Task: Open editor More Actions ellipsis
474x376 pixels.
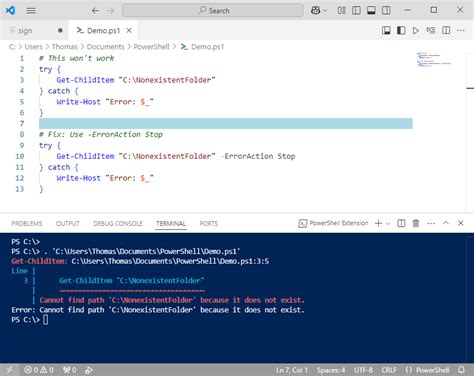Action: pyautogui.click(x=461, y=31)
